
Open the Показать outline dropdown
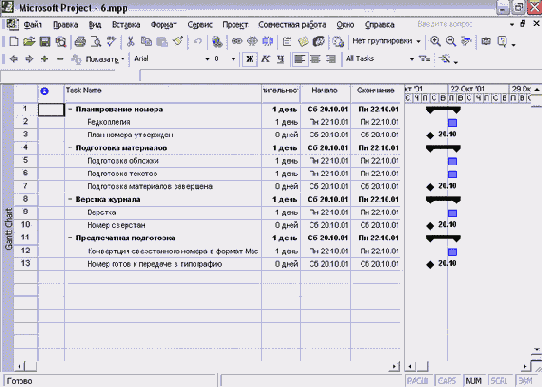(x=104, y=59)
